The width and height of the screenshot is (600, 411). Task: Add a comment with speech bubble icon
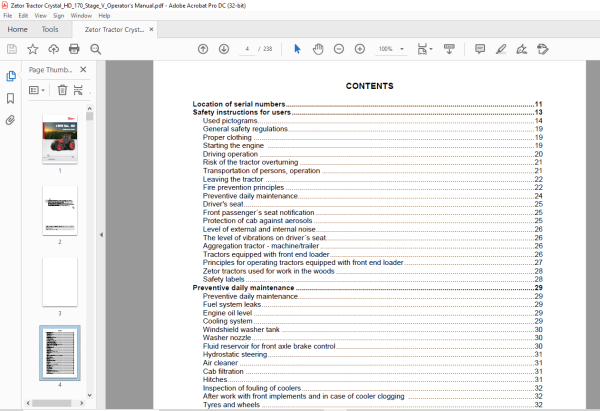pyautogui.click(x=480, y=49)
